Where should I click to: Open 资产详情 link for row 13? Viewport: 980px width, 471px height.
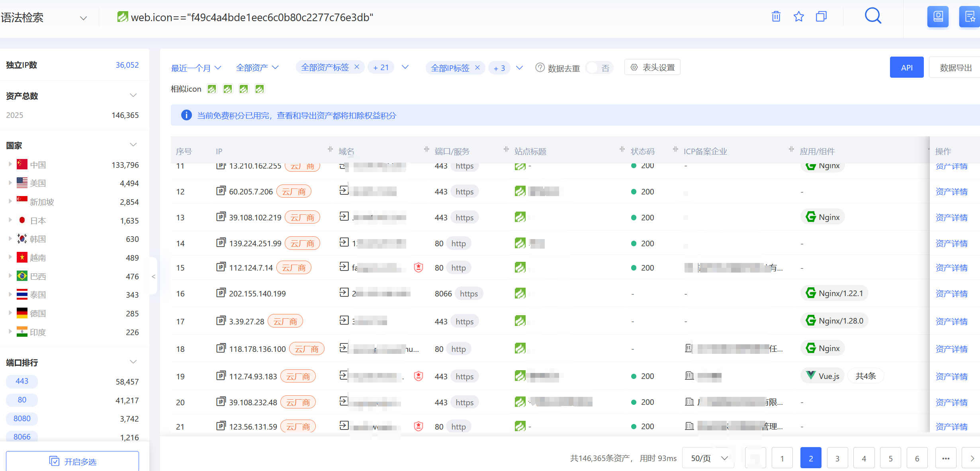(951, 218)
